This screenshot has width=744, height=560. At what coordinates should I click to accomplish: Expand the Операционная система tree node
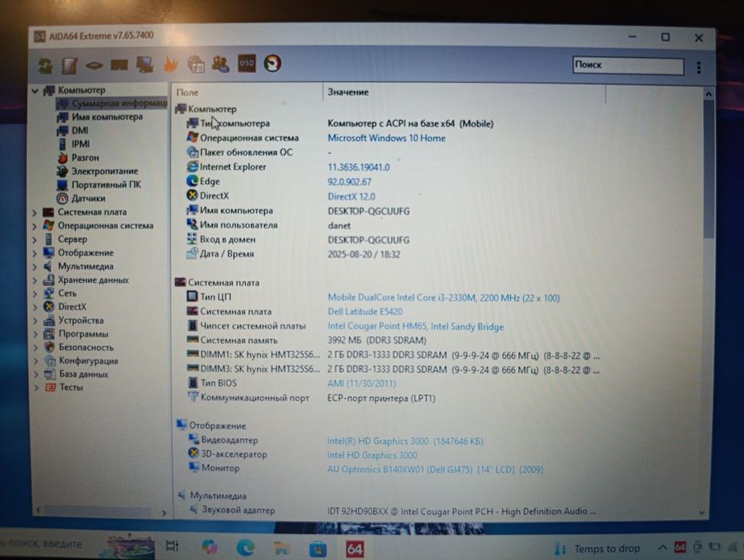pyautogui.click(x=34, y=227)
